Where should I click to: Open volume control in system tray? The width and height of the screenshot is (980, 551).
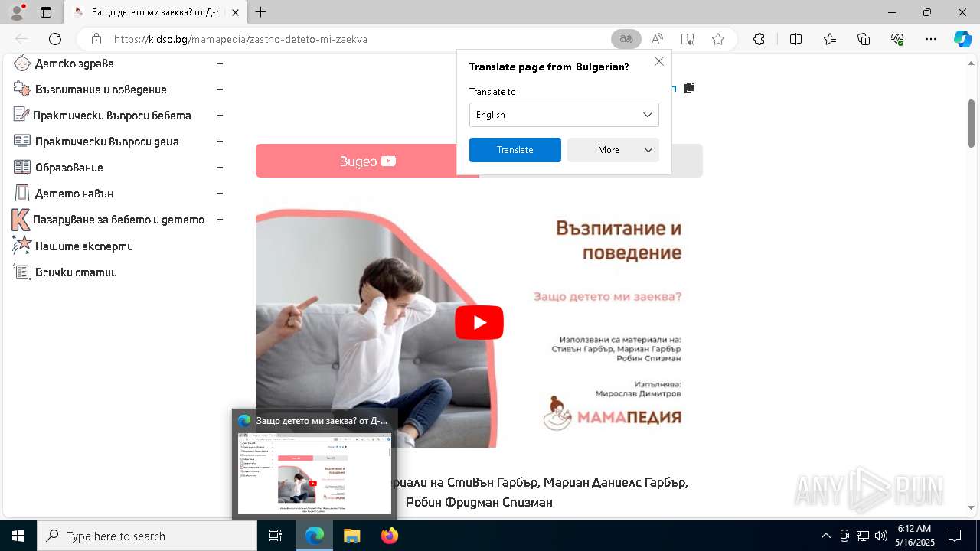[x=881, y=536]
